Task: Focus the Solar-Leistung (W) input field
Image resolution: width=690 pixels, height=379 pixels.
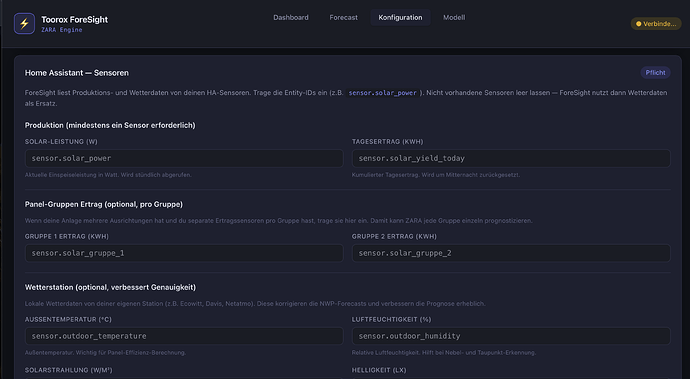Action: point(184,158)
